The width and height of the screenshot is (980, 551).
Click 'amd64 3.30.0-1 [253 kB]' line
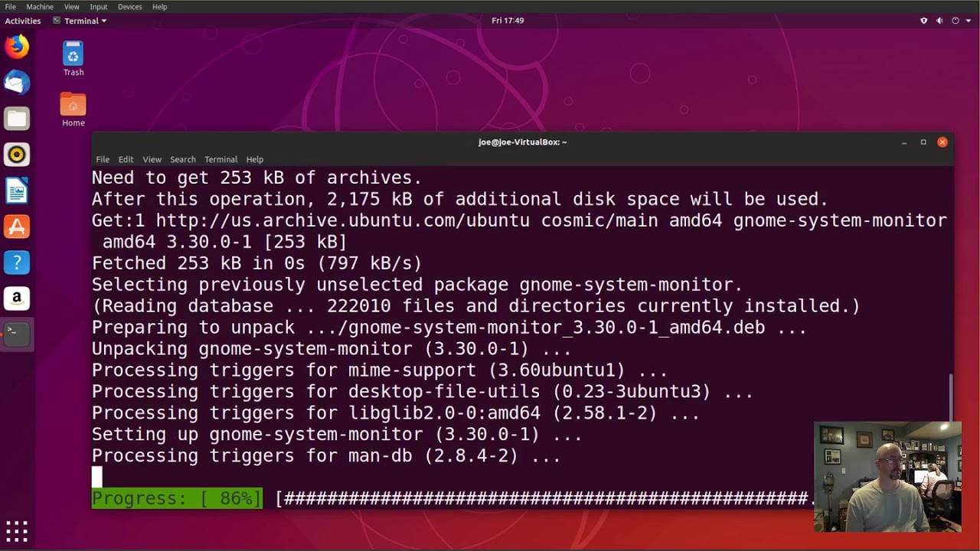tap(225, 242)
